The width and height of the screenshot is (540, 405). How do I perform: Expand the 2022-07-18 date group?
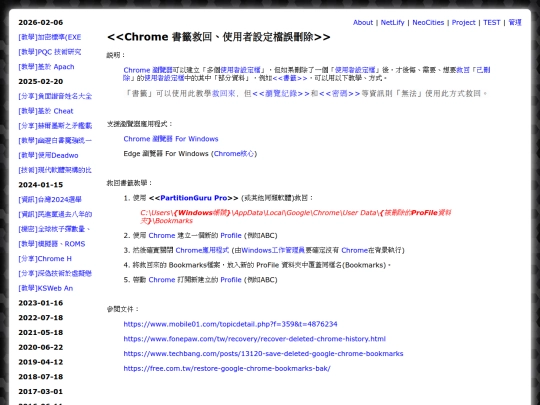[x=41, y=318]
